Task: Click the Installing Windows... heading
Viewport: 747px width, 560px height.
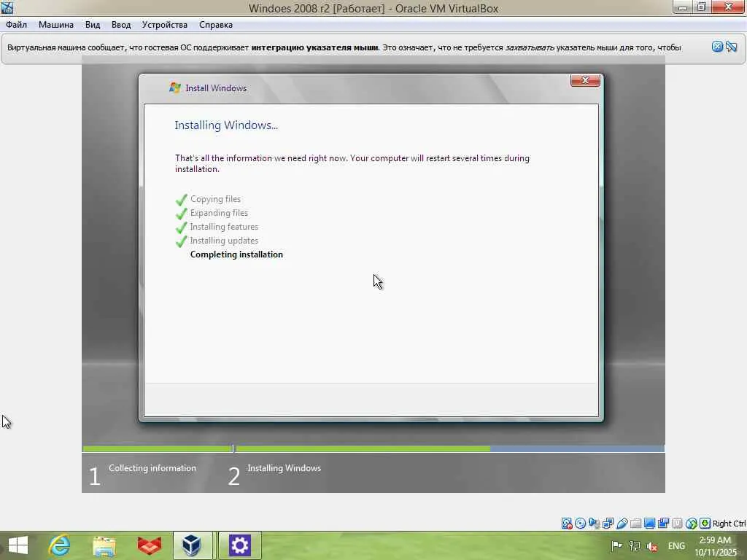Action: (x=226, y=125)
